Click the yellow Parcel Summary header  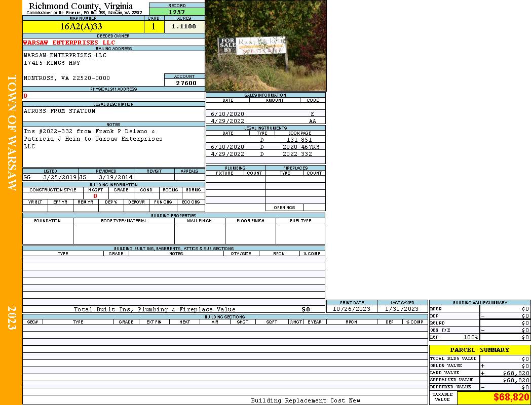tap(479, 350)
